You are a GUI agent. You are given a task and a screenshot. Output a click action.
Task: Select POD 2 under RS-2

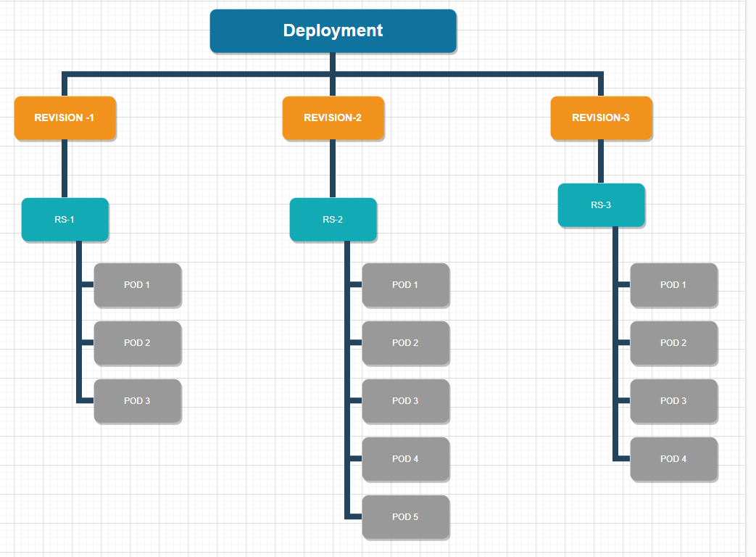click(x=406, y=343)
